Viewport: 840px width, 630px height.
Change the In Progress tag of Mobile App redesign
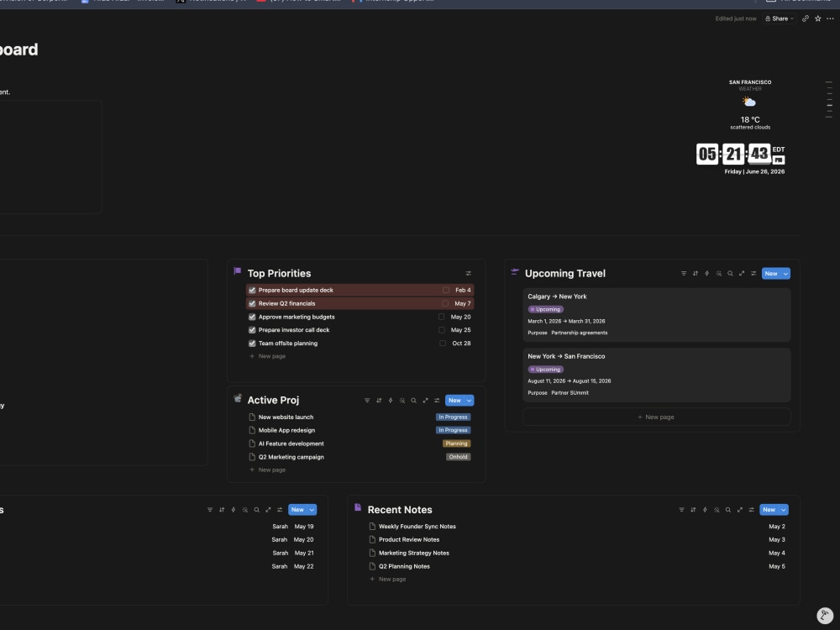pyautogui.click(x=454, y=430)
